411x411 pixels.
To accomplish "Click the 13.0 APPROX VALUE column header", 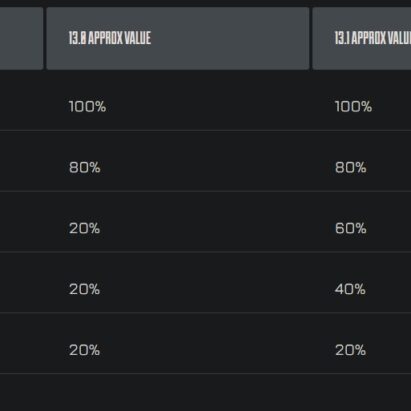I will tap(178, 38).
